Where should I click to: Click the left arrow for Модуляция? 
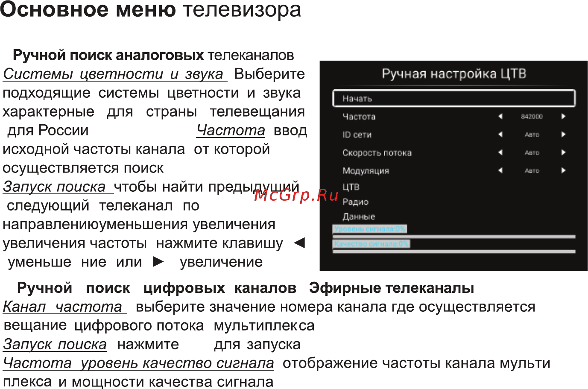[x=500, y=170]
